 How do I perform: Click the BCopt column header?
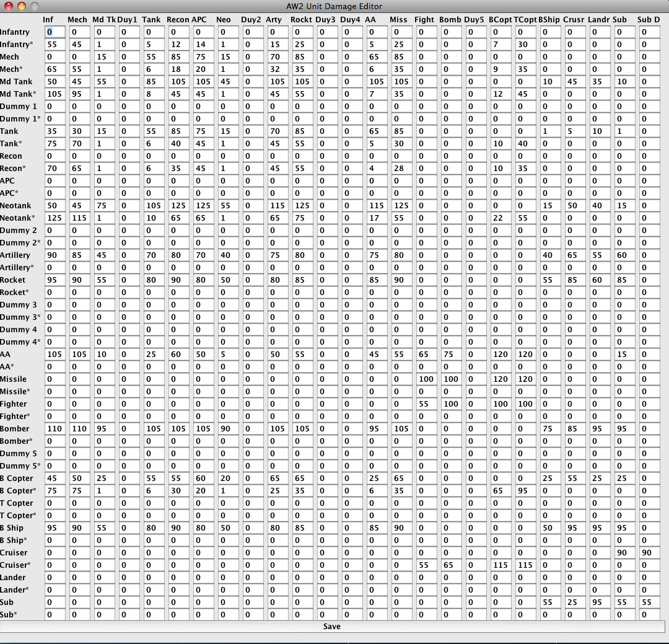click(500, 20)
